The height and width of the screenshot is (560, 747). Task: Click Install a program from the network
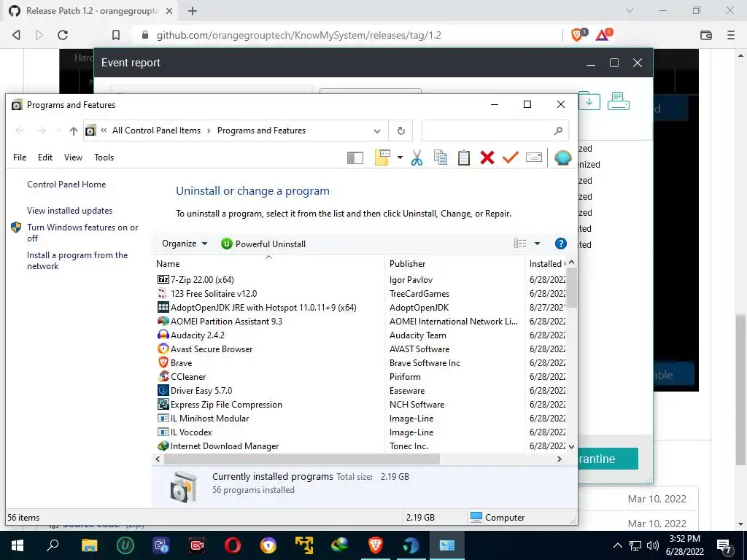point(77,260)
